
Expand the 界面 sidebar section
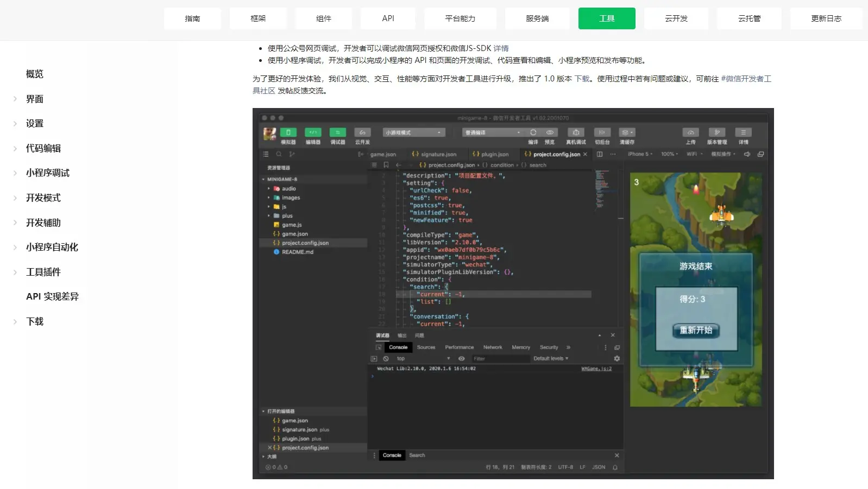(x=35, y=99)
